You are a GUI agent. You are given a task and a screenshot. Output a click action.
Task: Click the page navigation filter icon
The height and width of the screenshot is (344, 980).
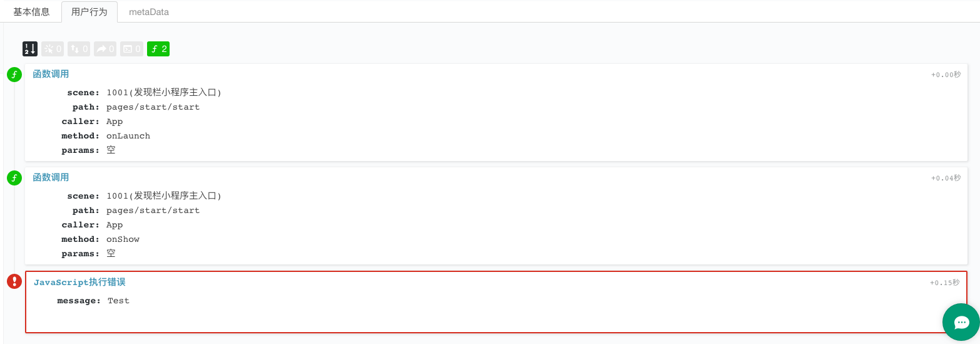pos(105,49)
